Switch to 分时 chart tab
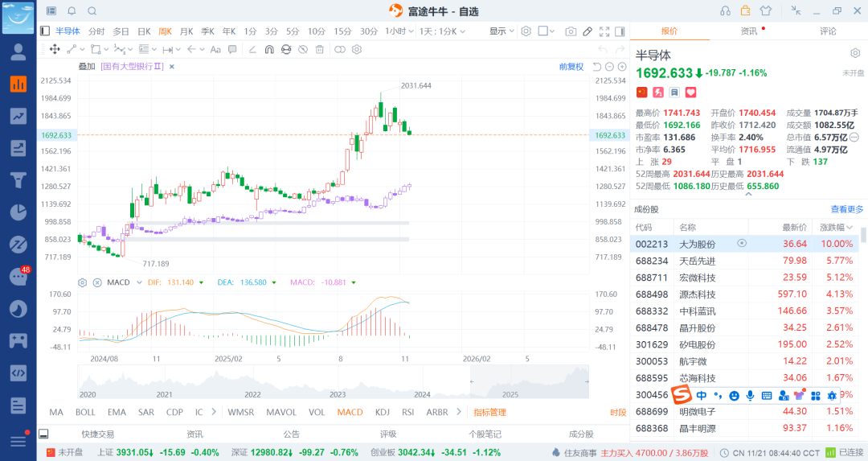Viewport: 868px width, 461px height. [x=96, y=31]
